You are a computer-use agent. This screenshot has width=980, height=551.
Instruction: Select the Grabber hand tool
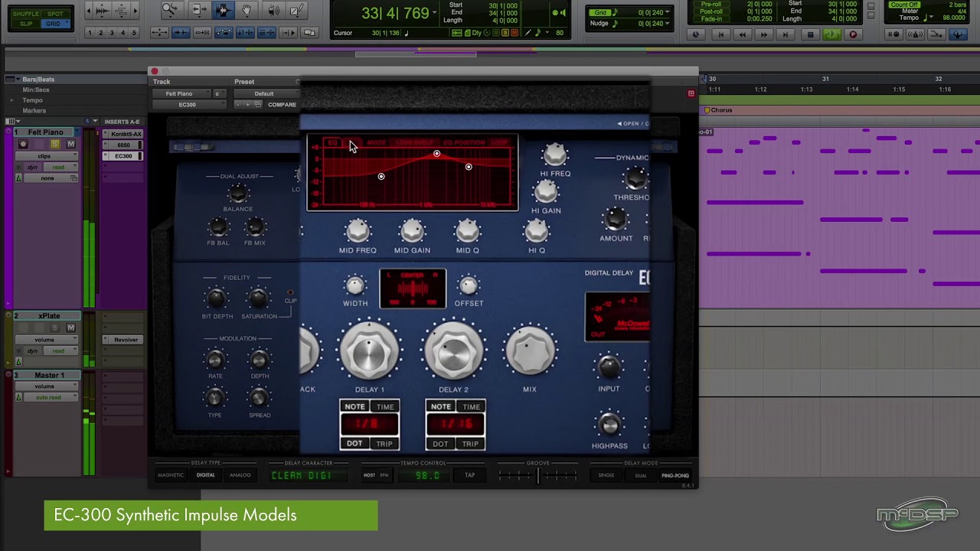tap(247, 10)
